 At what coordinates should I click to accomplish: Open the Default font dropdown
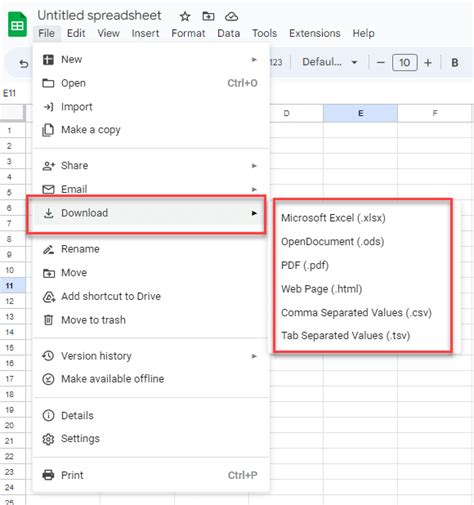[x=330, y=62]
